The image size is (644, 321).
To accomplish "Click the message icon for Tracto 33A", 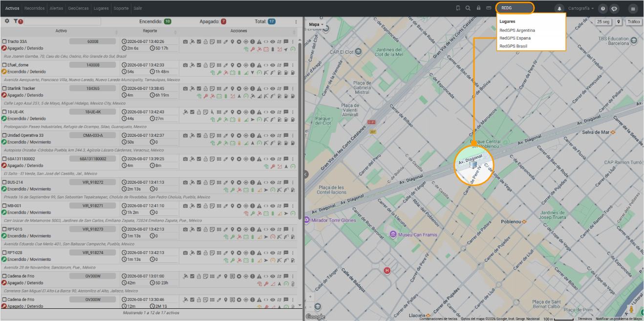I will (x=286, y=42).
